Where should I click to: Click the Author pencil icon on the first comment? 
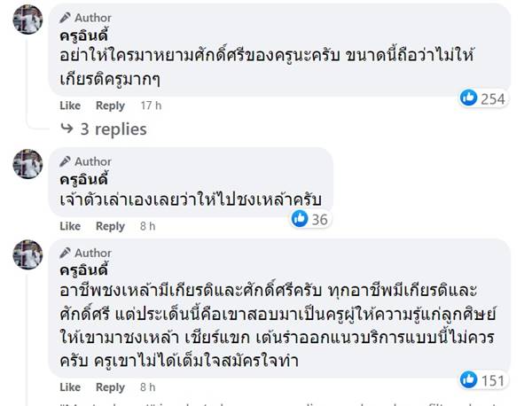point(64,18)
